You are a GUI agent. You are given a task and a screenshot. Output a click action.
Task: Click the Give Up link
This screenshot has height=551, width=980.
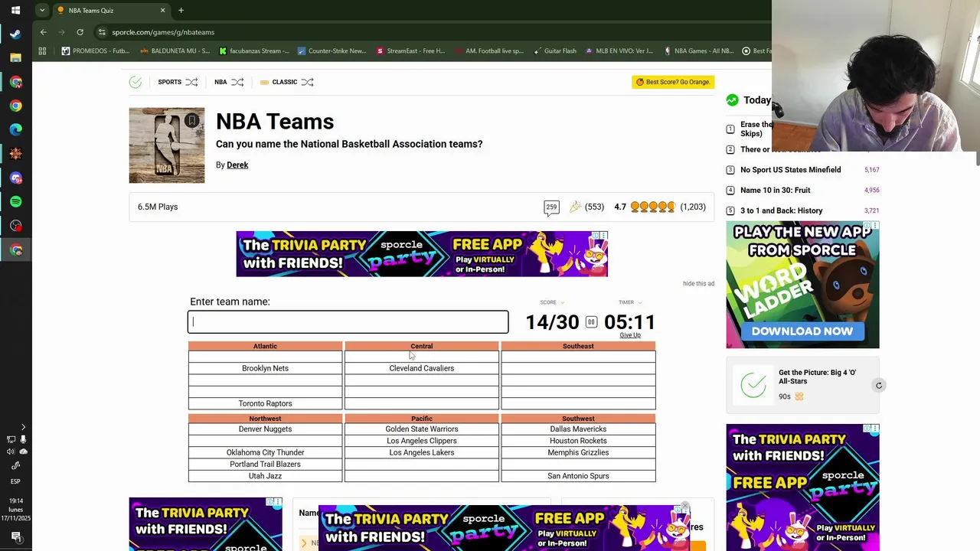point(630,335)
